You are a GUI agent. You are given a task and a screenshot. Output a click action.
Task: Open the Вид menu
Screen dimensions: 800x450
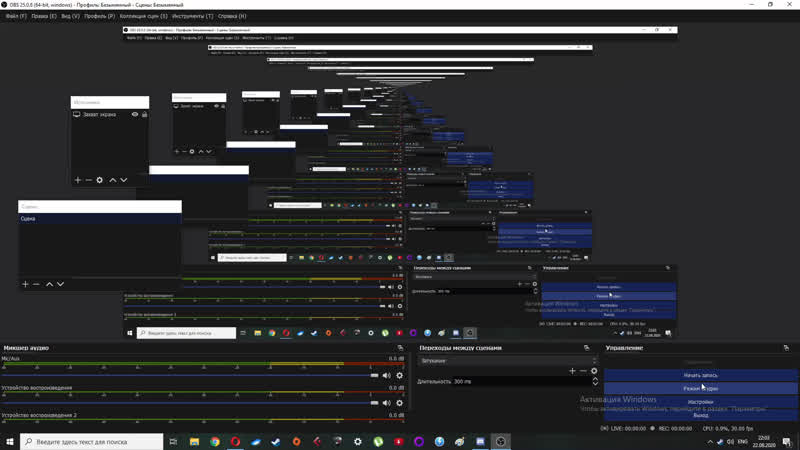pos(70,16)
